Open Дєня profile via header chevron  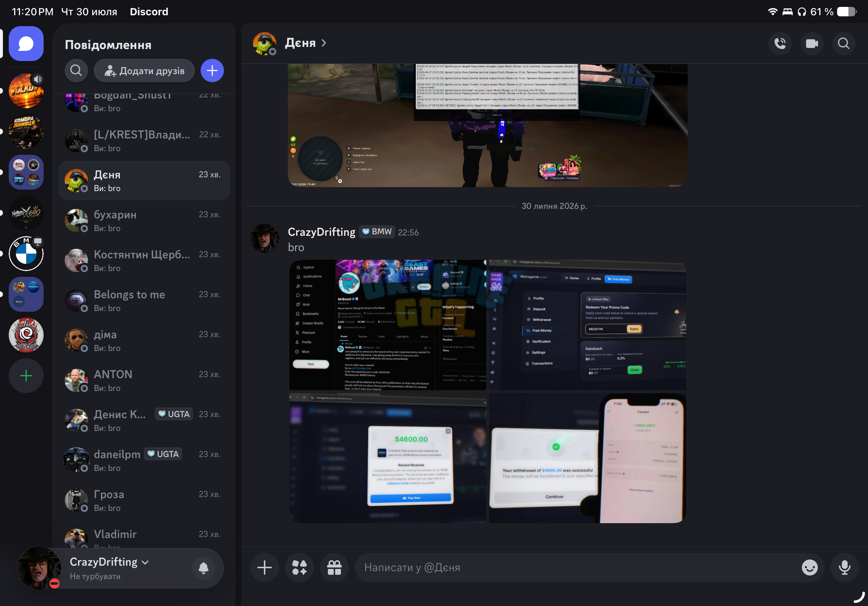click(324, 43)
